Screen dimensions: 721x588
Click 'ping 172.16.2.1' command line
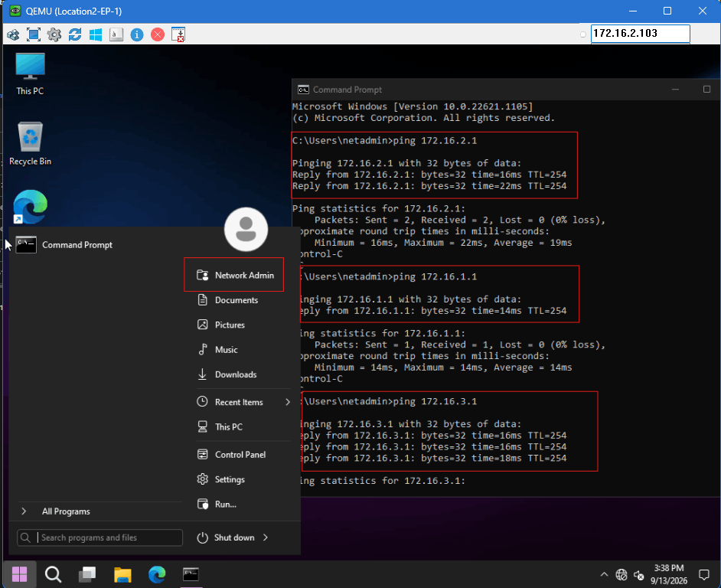point(385,141)
